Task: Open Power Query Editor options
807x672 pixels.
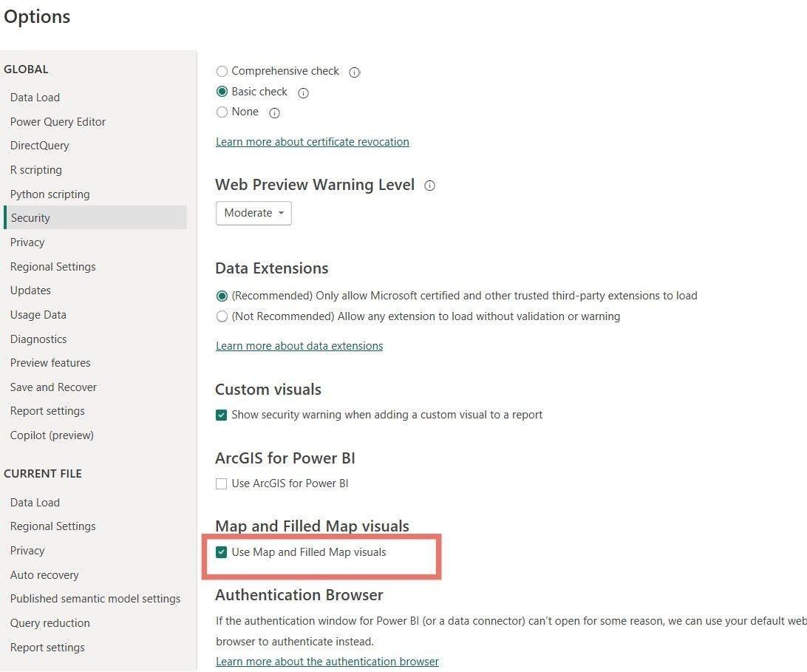Action: point(58,122)
